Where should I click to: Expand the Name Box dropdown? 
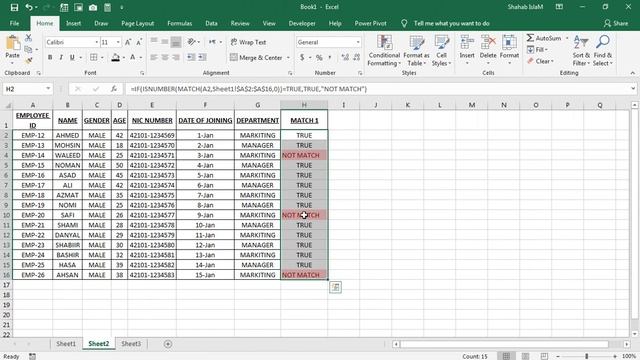point(48,89)
